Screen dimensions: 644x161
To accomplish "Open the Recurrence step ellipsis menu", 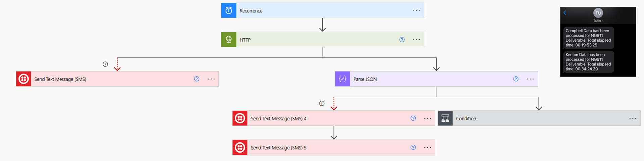I will tap(416, 10).
